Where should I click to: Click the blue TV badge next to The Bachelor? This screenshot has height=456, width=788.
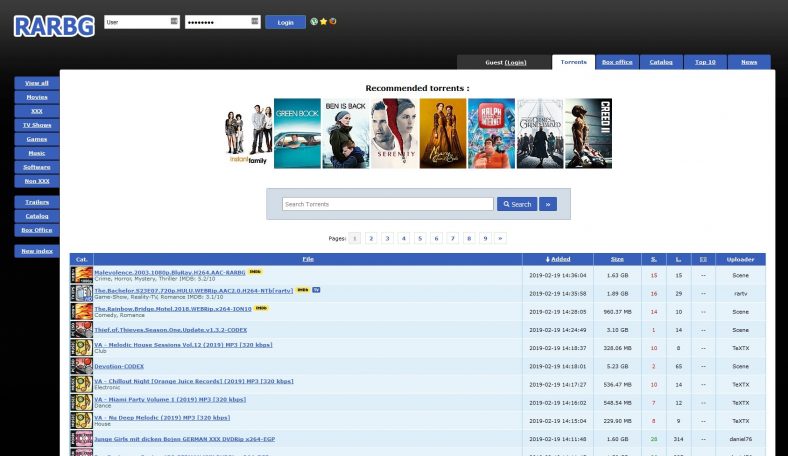point(316,290)
